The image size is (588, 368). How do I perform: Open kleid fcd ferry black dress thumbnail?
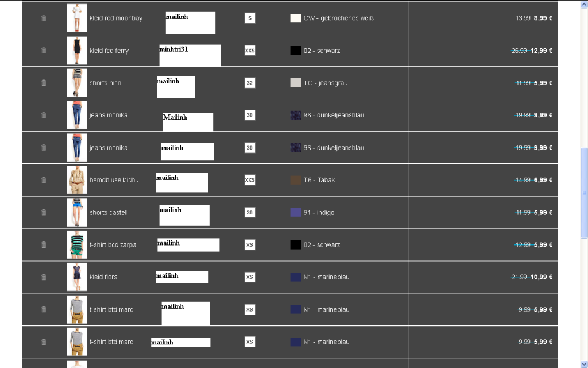pyautogui.click(x=76, y=51)
